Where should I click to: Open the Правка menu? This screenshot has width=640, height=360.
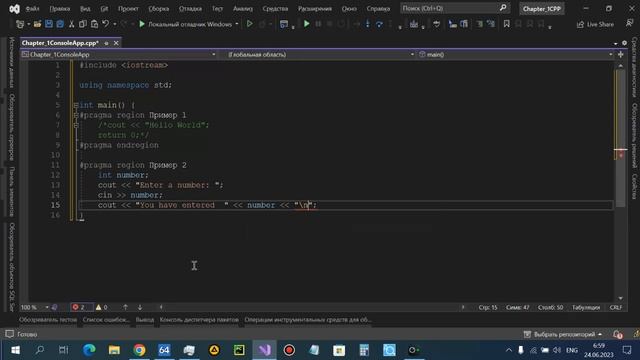coord(60,9)
